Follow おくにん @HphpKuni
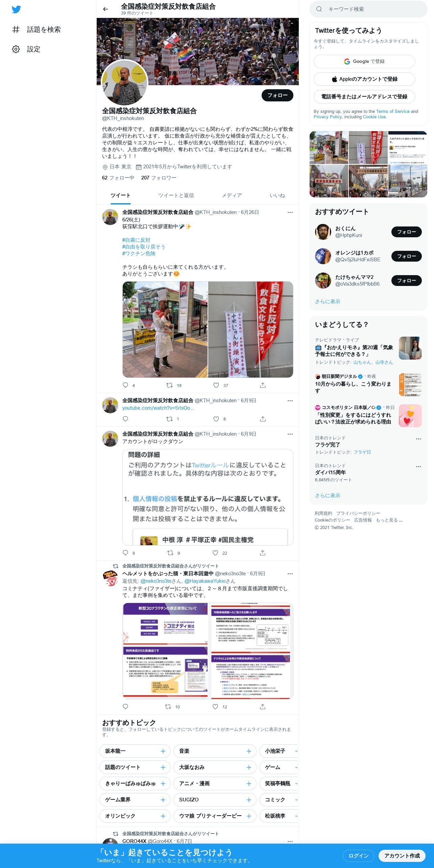The width and height of the screenshot is (434, 868). (x=407, y=232)
